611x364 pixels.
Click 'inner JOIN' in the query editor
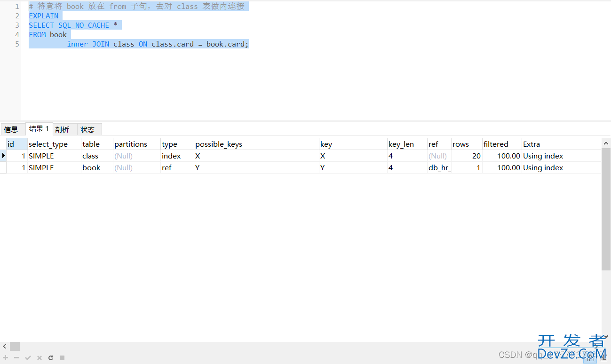[x=88, y=44]
